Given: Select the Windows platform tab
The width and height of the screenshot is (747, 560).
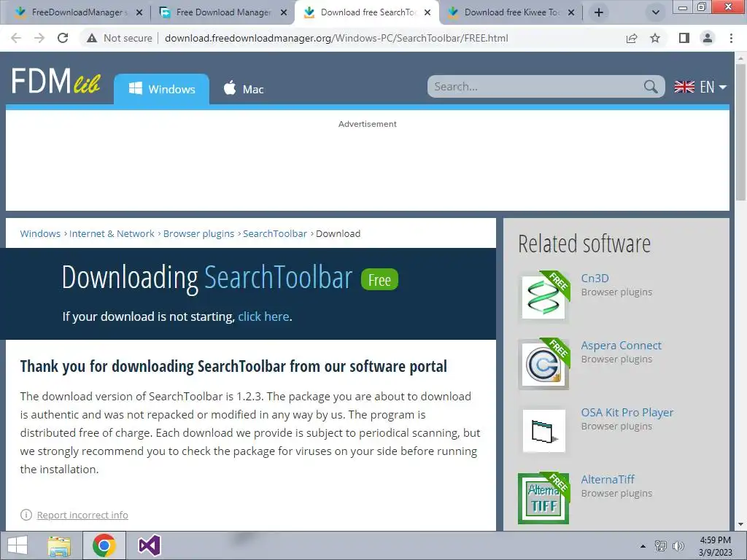Looking at the screenshot, I should click(161, 89).
